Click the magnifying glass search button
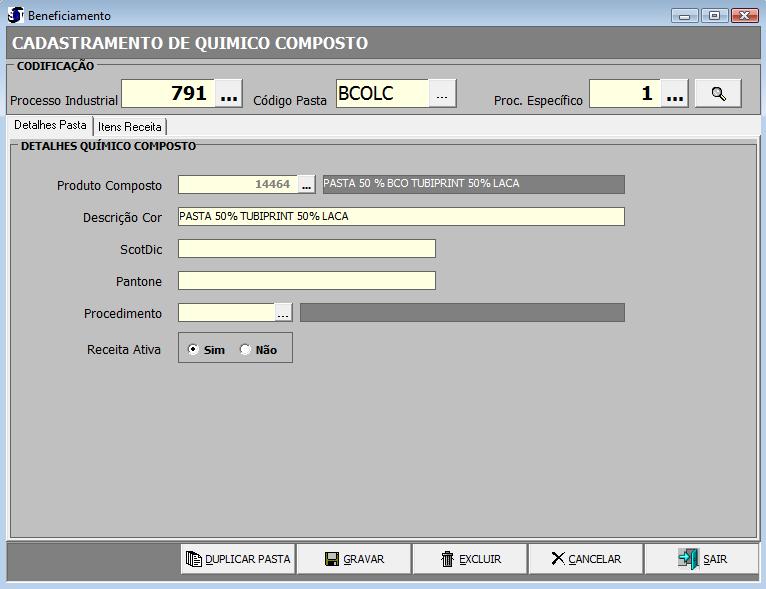 718,93
